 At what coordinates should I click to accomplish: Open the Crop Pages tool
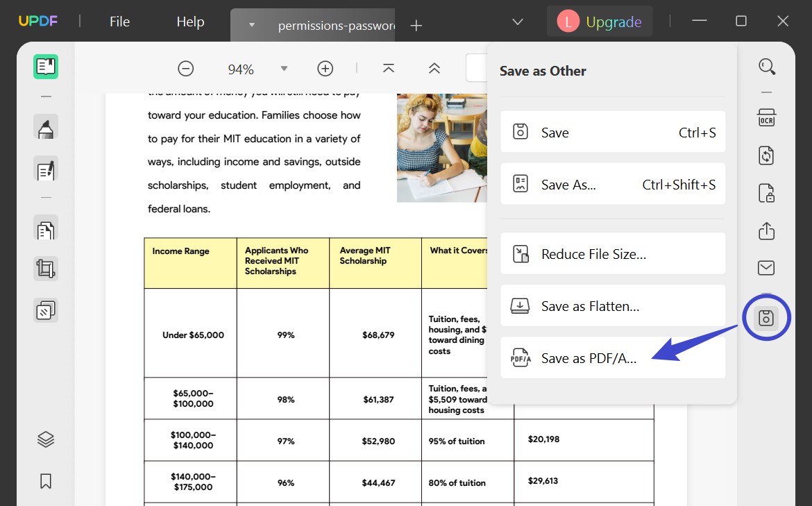tap(45, 269)
